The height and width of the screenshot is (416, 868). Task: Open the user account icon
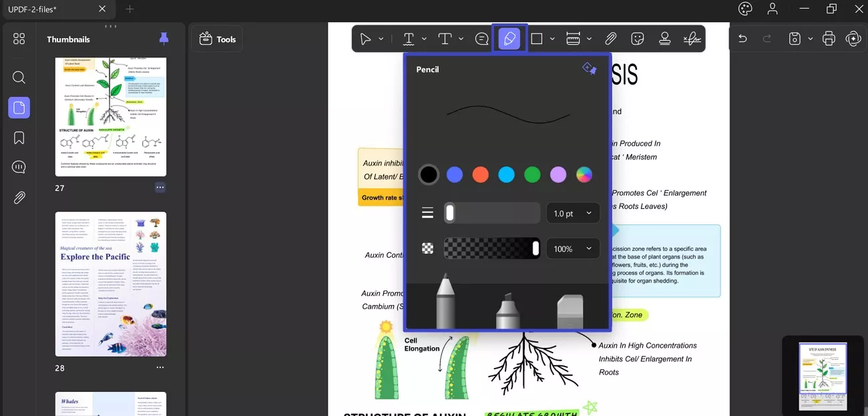coord(773,9)
